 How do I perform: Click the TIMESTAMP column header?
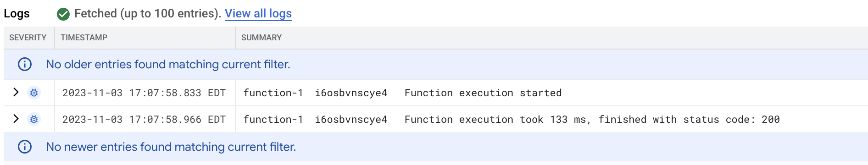[x=84, y=38]
